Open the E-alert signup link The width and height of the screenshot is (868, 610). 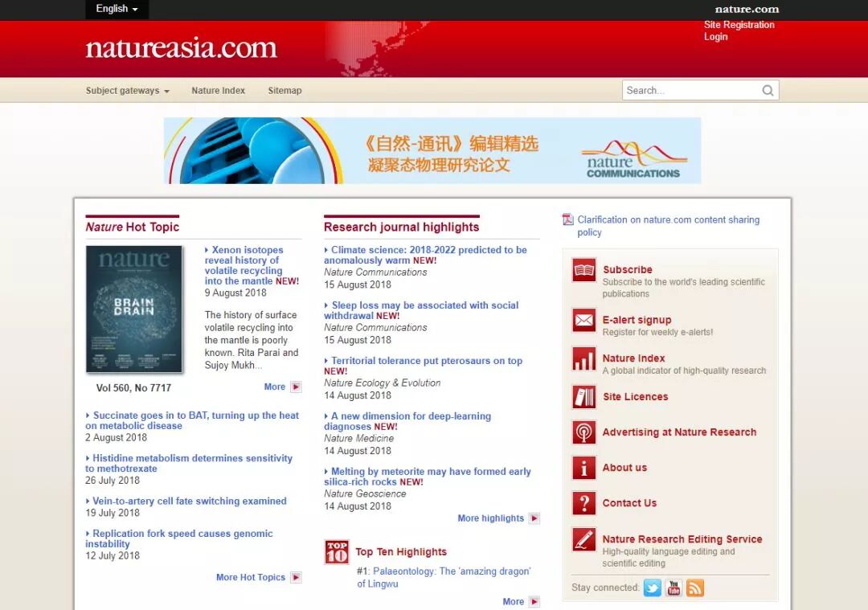click(637, 320)
